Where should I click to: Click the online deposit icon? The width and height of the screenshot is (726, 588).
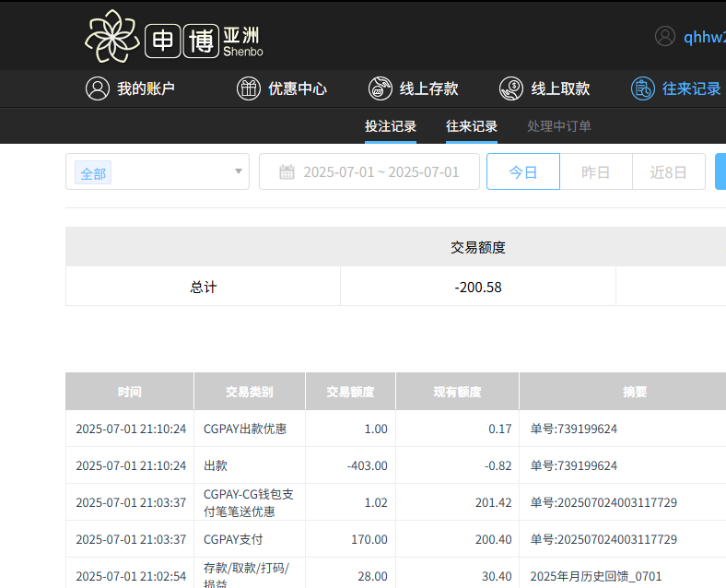(380, 88)
